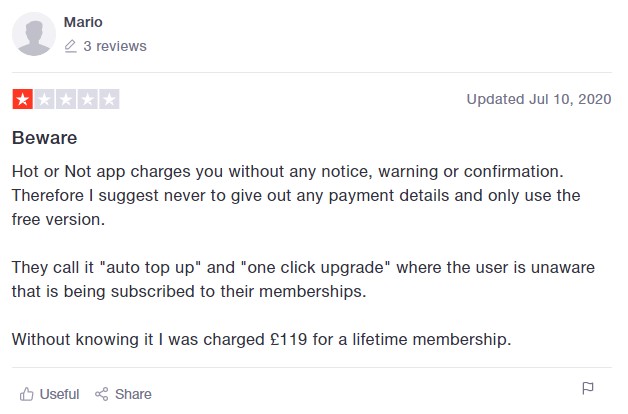
Task: Click the thumbs-up icon beside Useful
Action: [26, 394]
